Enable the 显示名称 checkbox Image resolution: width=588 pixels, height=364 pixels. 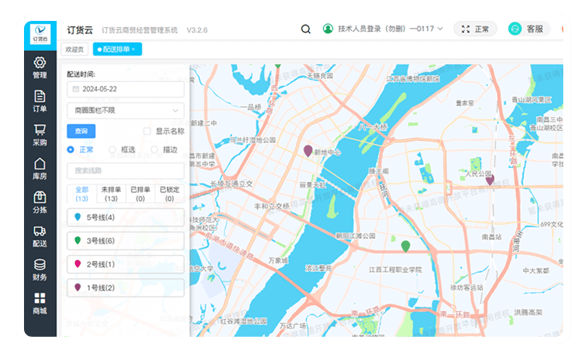147,132
